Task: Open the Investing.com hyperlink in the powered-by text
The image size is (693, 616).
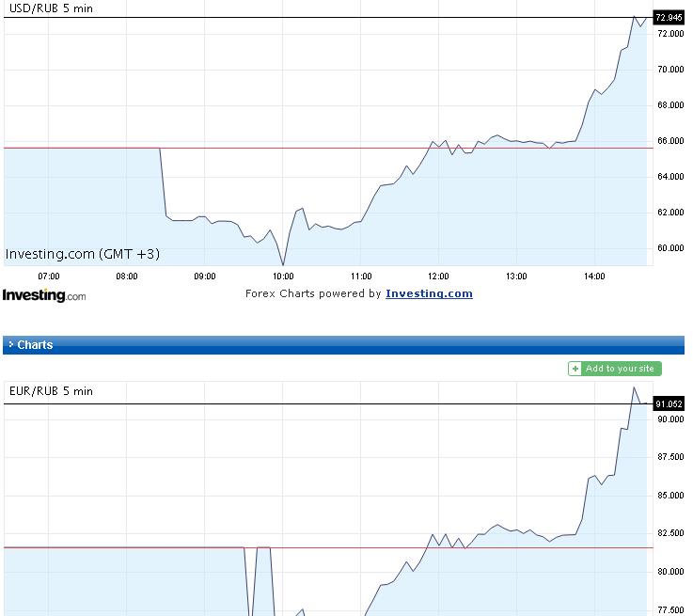Action: coord(429,293)
